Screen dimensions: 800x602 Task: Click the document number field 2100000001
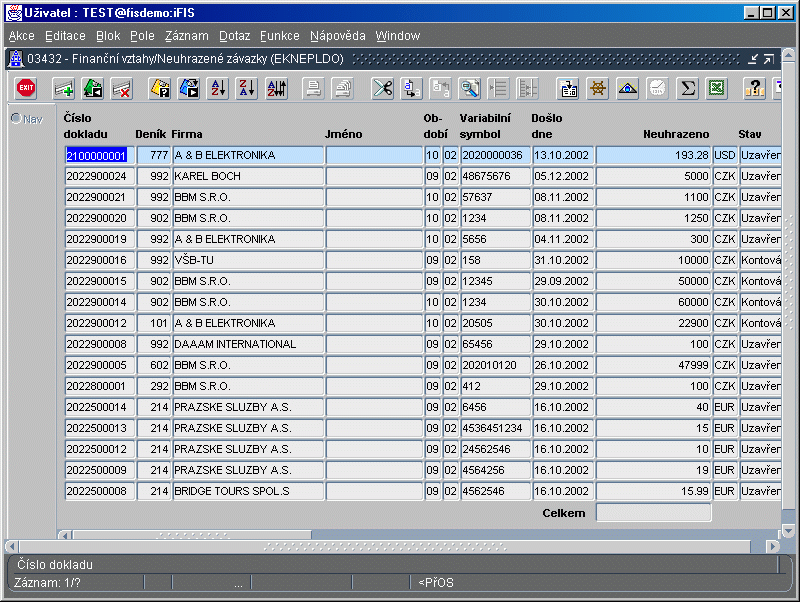[97, 156]
